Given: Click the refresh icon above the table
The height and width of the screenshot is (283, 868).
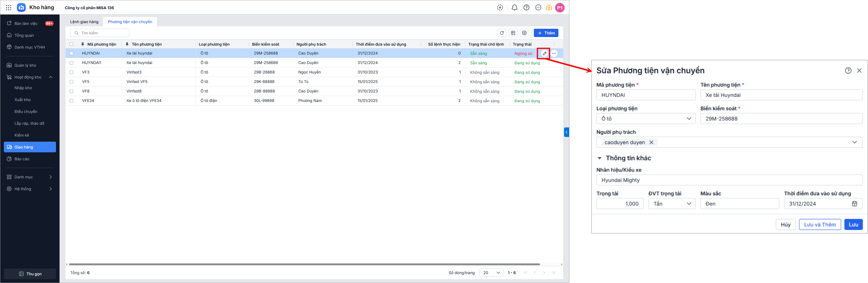Looking at the screenshot, I should (502, 33).
